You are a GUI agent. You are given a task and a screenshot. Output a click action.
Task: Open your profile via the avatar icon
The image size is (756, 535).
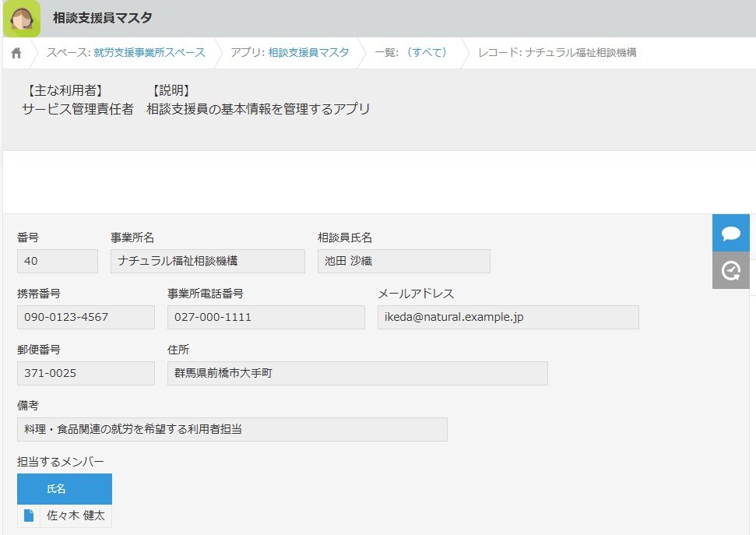tap(22, 17)
